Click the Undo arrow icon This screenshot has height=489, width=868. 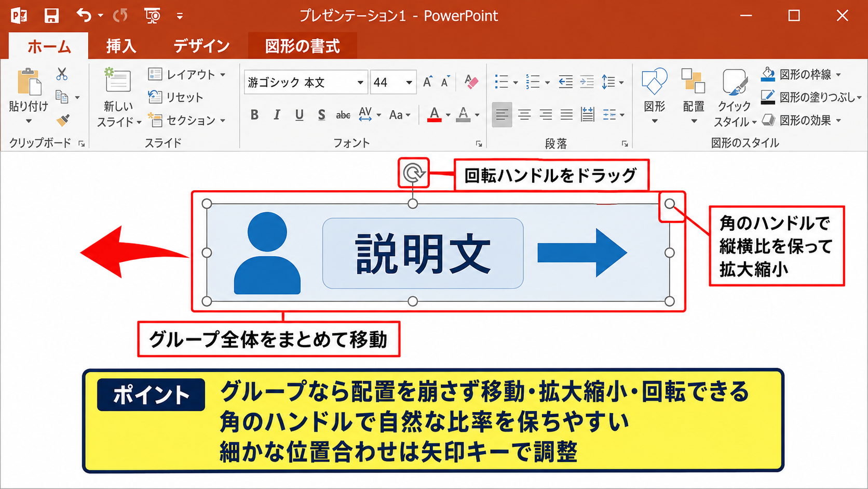click(x=84, y=15)
